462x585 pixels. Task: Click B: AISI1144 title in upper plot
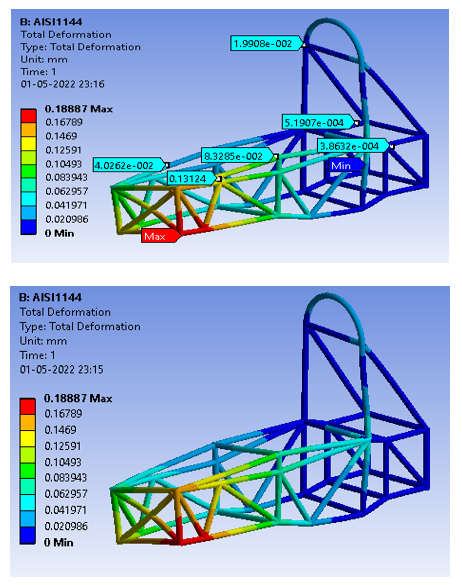[x=51, y=22]
